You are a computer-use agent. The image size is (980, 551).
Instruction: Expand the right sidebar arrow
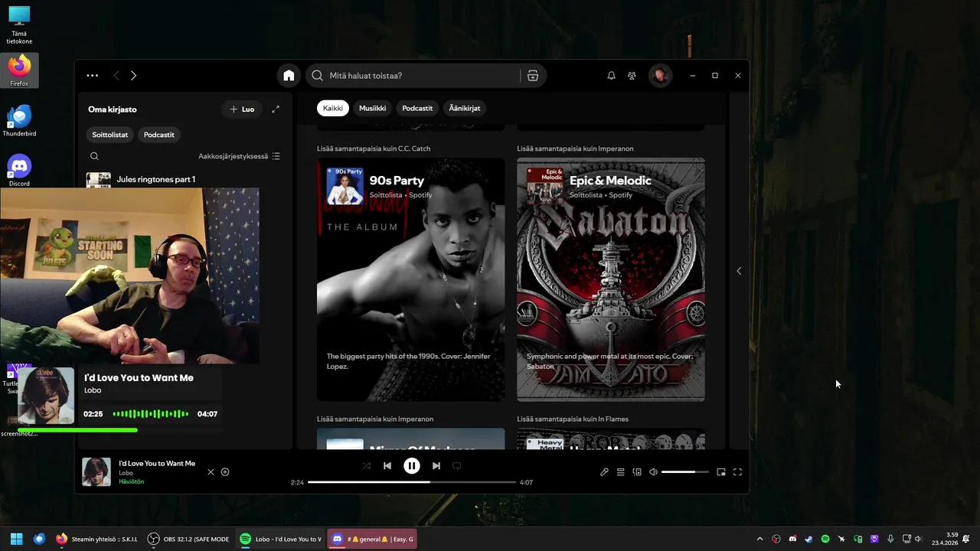pos(739,271)
